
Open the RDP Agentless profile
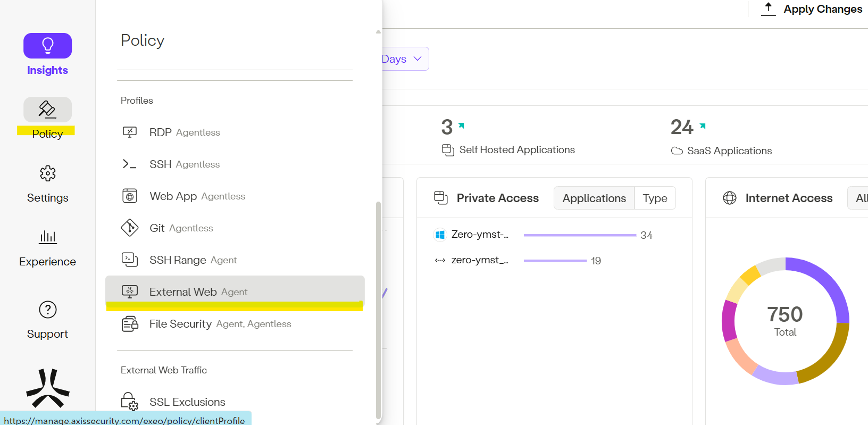coord(184,132)
